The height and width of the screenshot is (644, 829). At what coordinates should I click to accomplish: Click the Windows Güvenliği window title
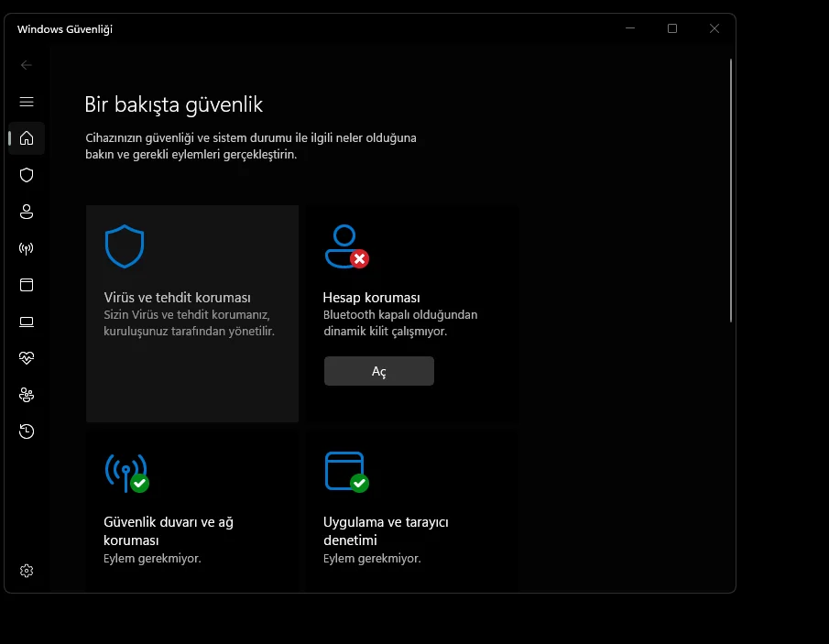[65, 29]
